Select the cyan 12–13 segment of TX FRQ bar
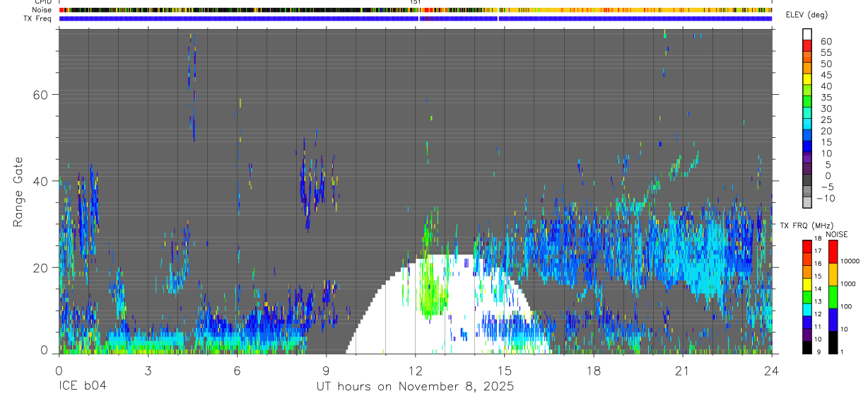The height and width of the screenshot is (401, 868). 807,309
